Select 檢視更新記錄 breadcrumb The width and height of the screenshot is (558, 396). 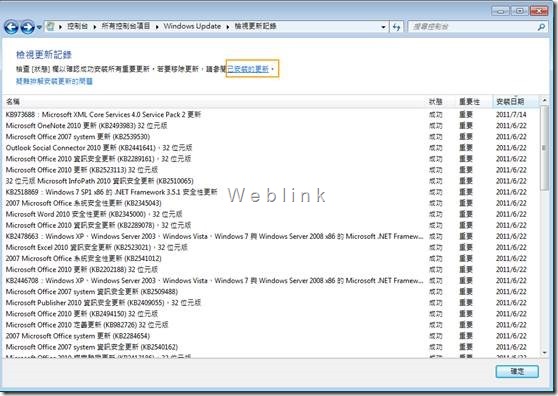point(255,26)
